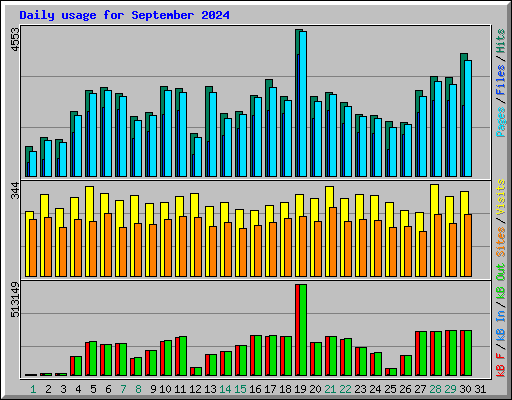Click the orange sites bar for day 28
512x400 pixels.
click(438, 246)
